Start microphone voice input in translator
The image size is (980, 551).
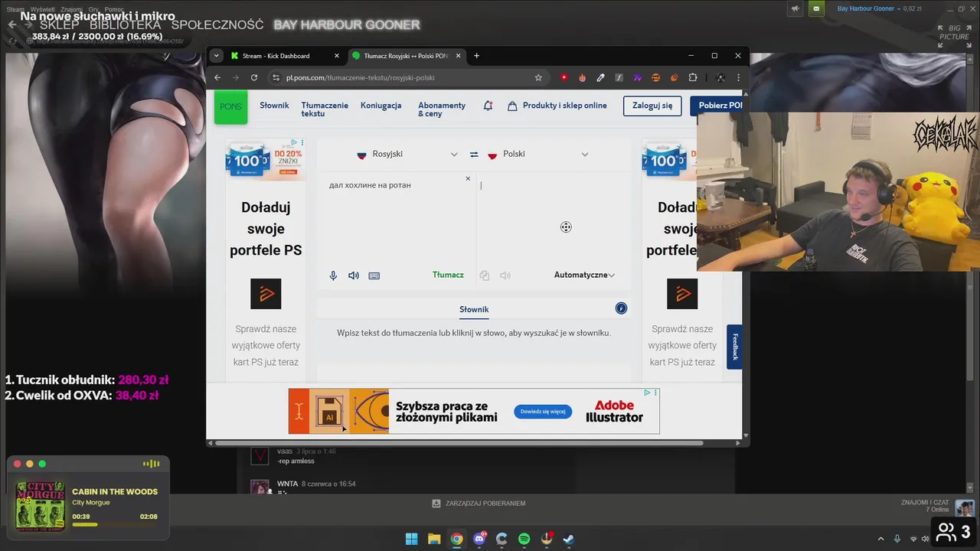click(x=333, y=275)
